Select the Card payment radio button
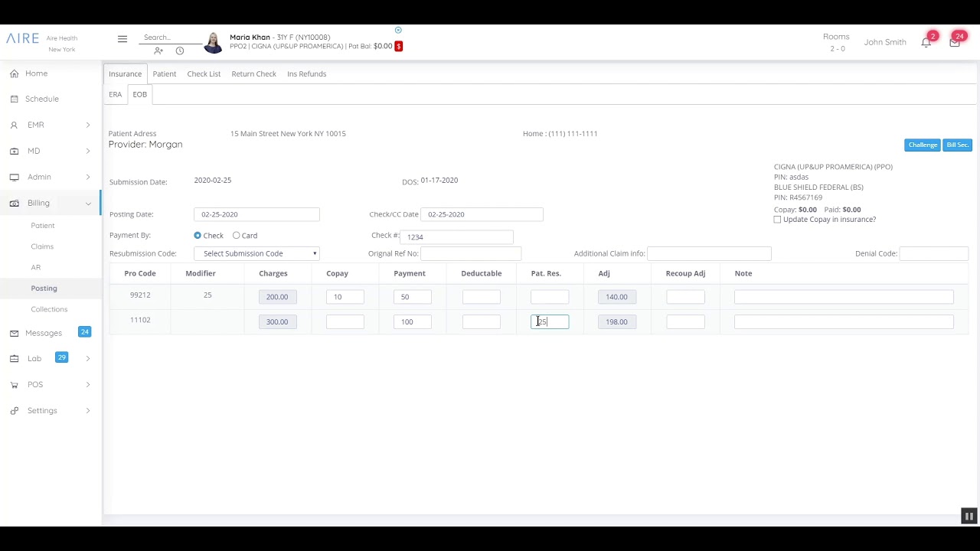This screenshot has width=980, height=551. (x=237, y=236)
